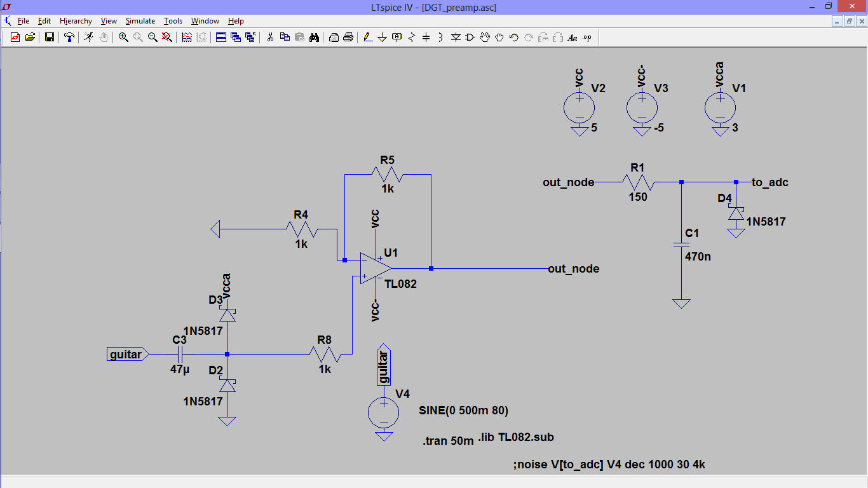
Task: Click the Tile Windows toolbar button
Action: (221, 37)
